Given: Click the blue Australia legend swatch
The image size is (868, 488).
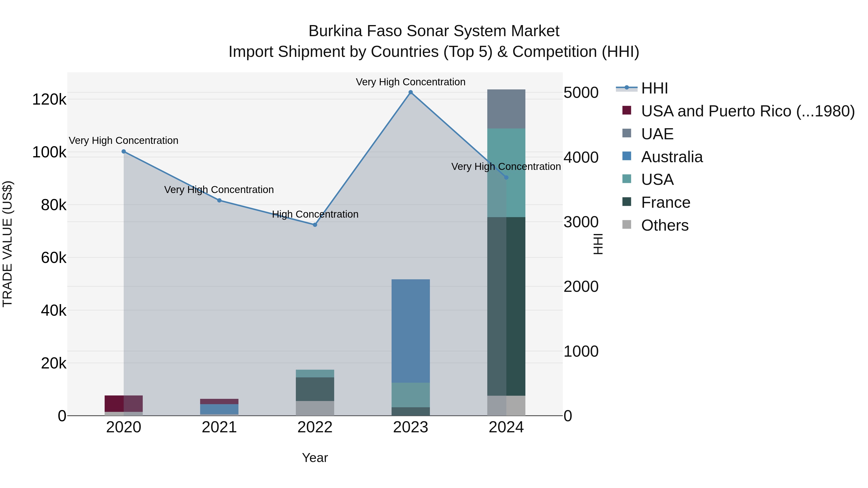Looking at the screenshot, I should coord(627,156).
